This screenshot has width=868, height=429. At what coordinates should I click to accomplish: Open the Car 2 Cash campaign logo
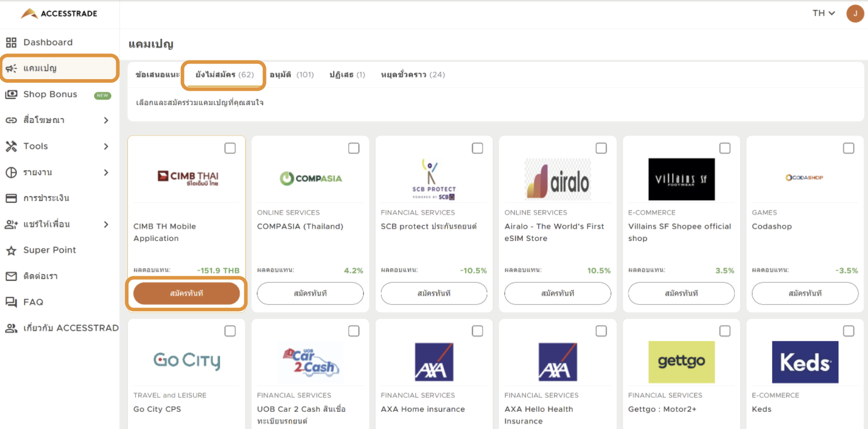(311, 361)
